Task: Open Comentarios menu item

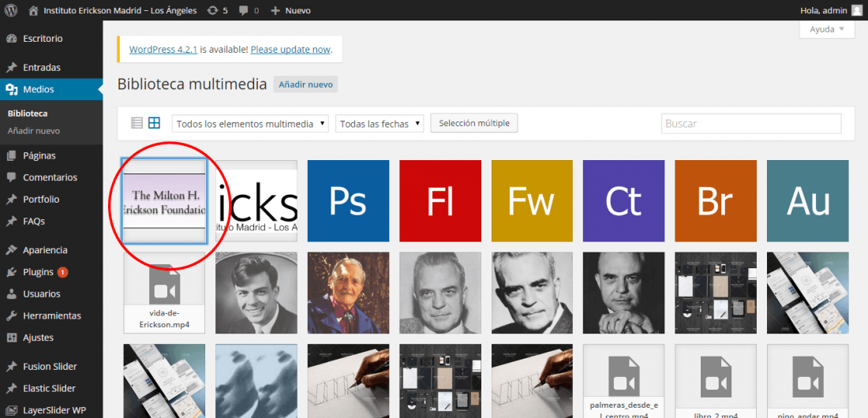Action: point(50,177)
